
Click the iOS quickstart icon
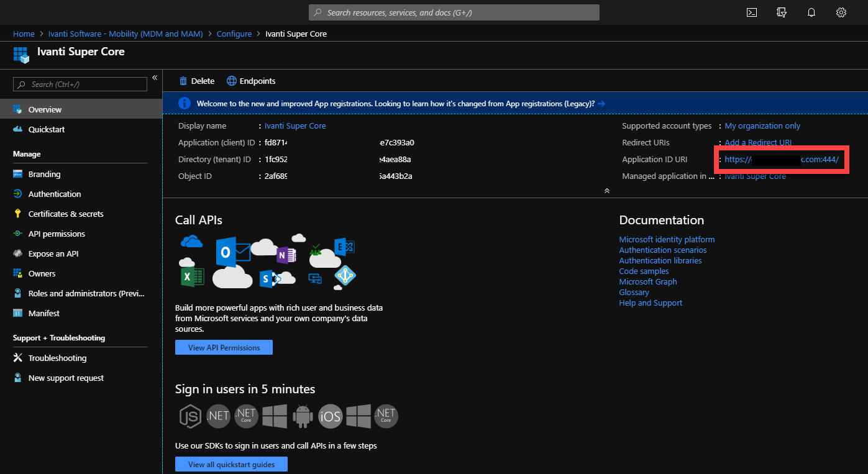[330, 416]
